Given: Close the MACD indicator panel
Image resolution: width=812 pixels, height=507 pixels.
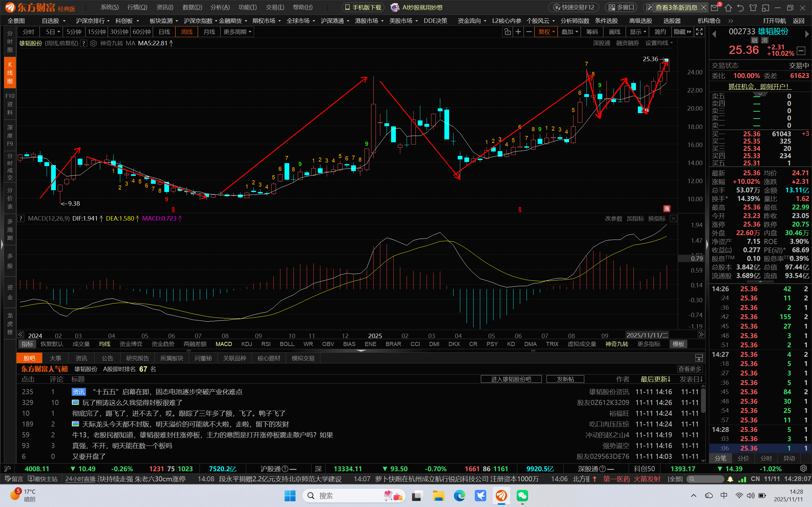Looking at the screenshot, I should (x=673, y=219).
